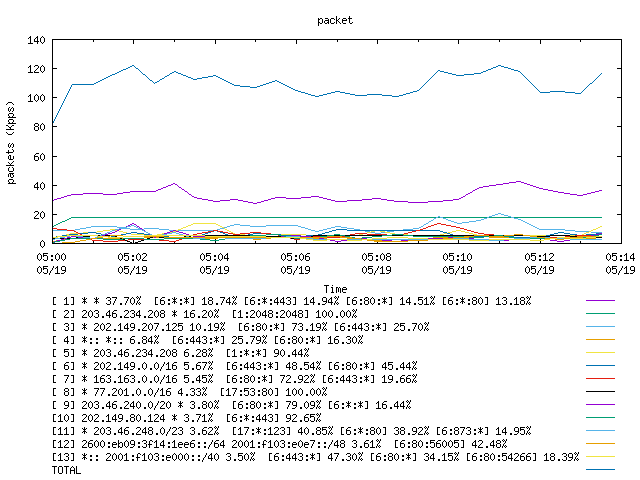This screenshot has width=640, height=480.
Task: Click green line sample for legend row 10
Action: 600,418
